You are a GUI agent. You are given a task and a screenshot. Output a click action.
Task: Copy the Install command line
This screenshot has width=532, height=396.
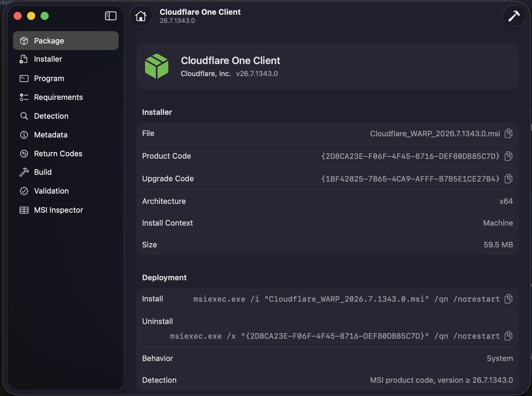pos(509,299)
